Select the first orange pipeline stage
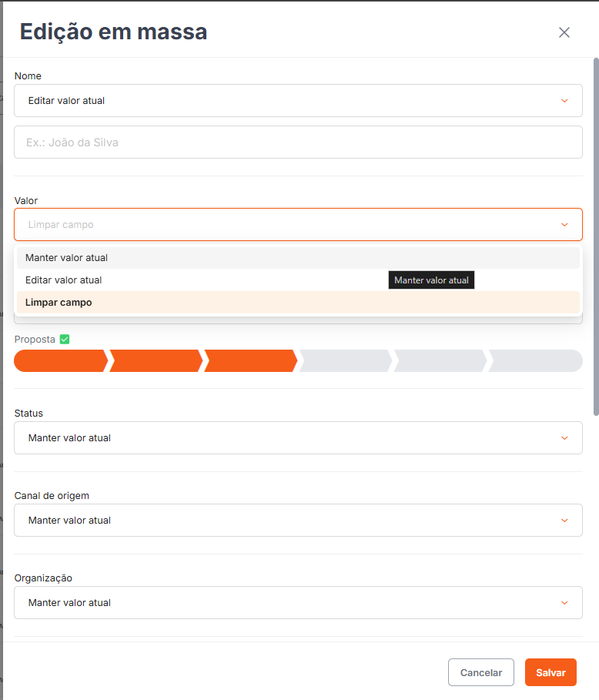The height and width of the screenshot is (700, 599). click(x=61, y=360)
